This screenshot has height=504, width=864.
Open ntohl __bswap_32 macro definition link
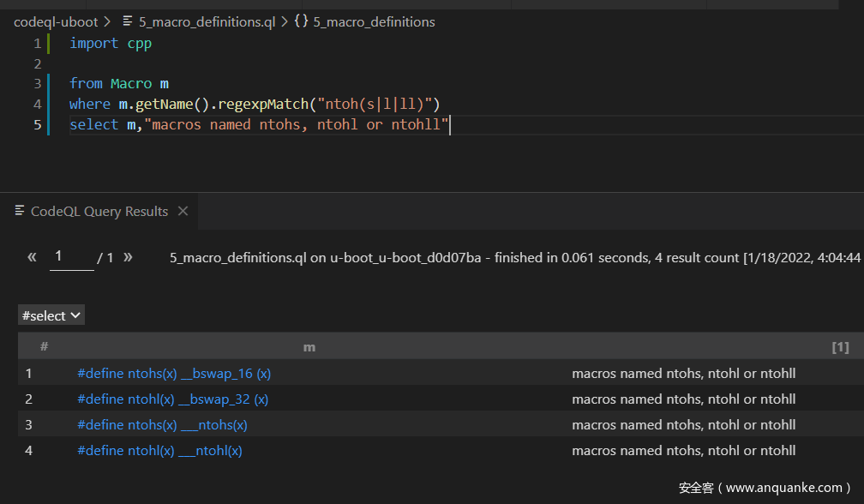click(x=172, y=399)
